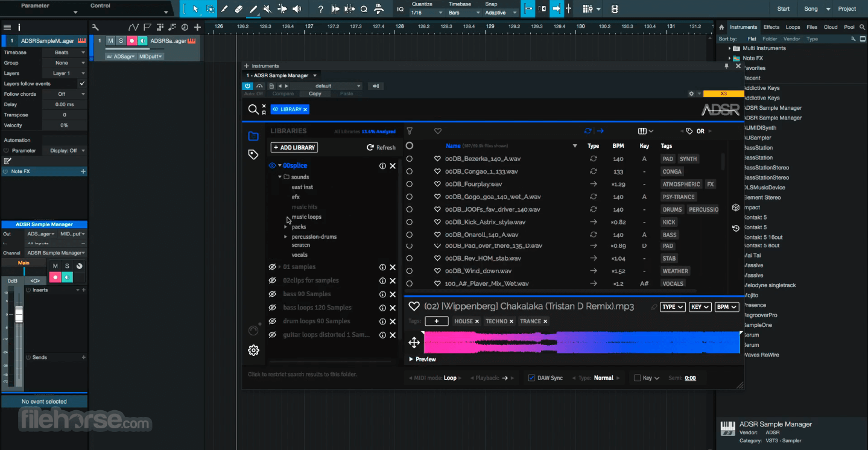Enable the Key checkbox
The height and width of the screenshot is (450, 868).
coord(637,378)
